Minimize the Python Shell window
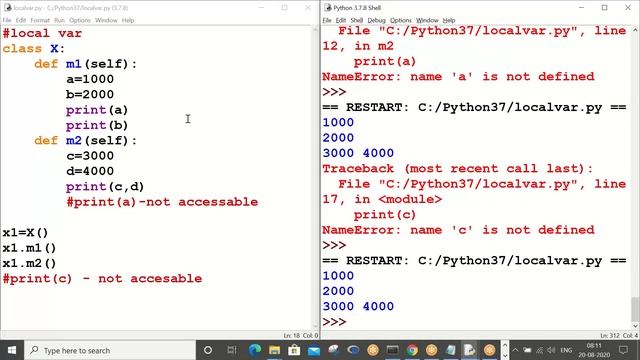The height and width of the screenshot is (360, 640). pos(582,8)
